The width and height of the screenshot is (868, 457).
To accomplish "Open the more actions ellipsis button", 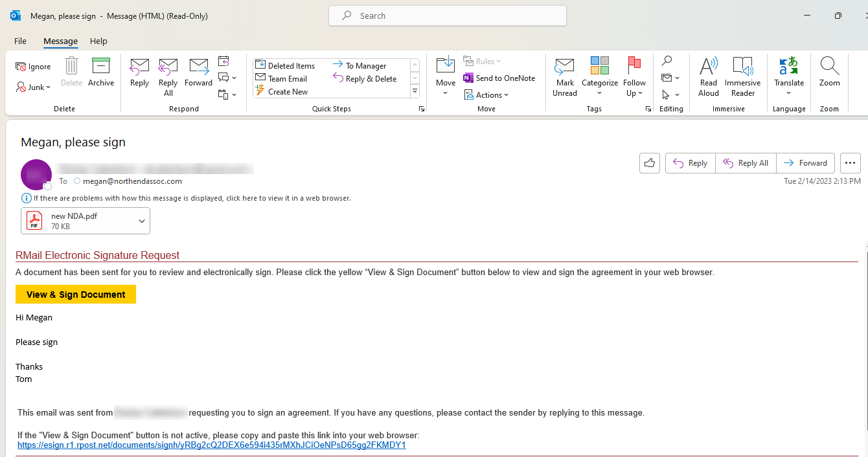I will [850, 163].
